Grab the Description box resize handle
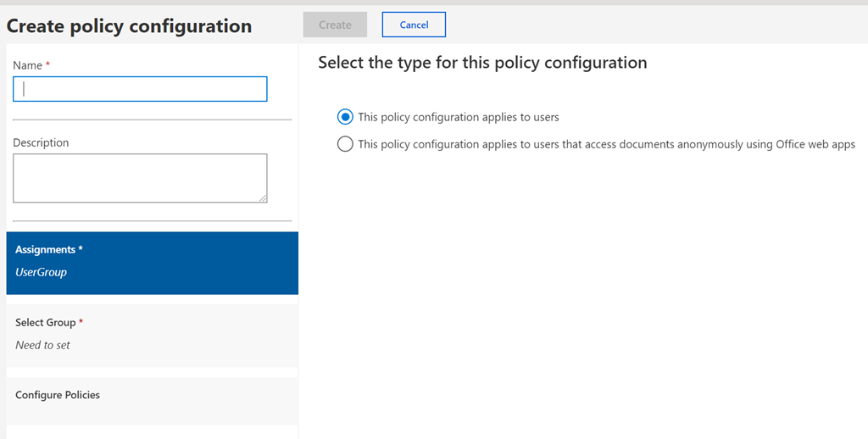Screen dimensions: 868x439 (x=263, y=198)
